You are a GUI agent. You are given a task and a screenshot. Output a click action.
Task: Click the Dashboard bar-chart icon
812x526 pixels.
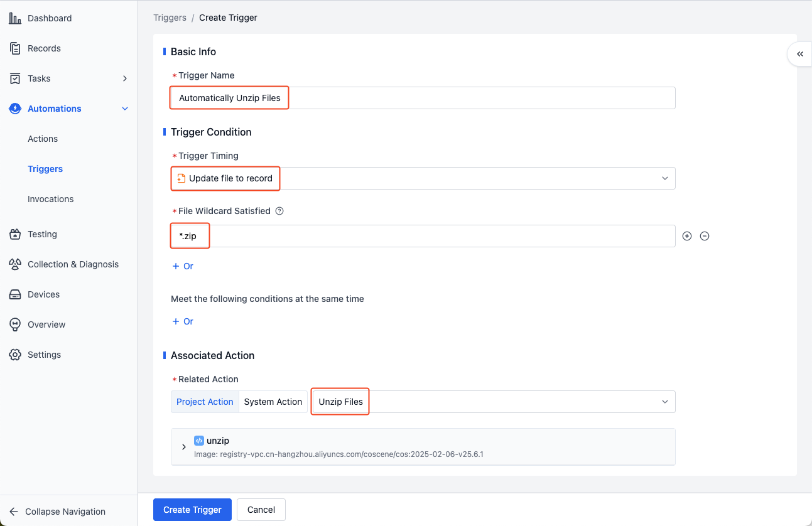(x=15, y=18)
